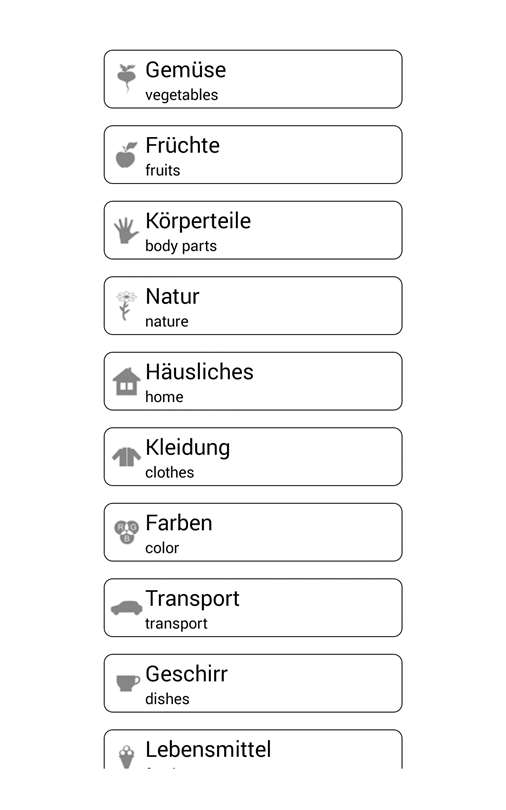Open the Gemüse vegetables category

253,79
